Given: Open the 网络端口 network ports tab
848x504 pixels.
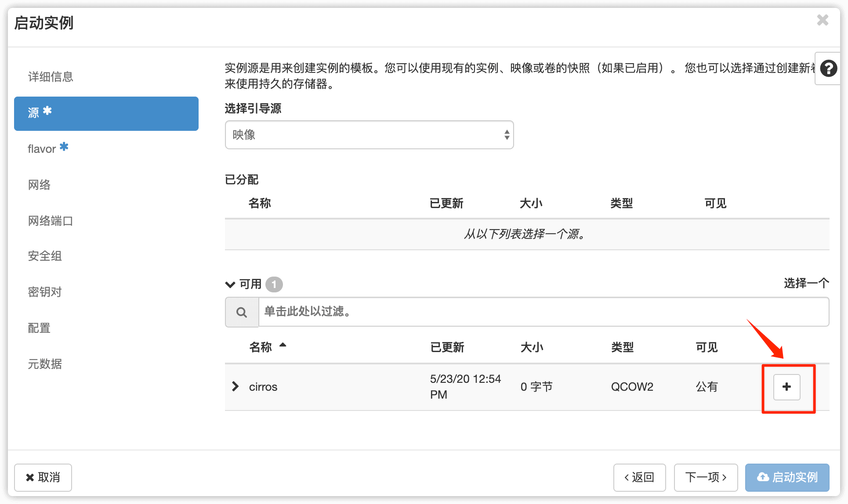Looking at the screenshot, I should [51, 221].
